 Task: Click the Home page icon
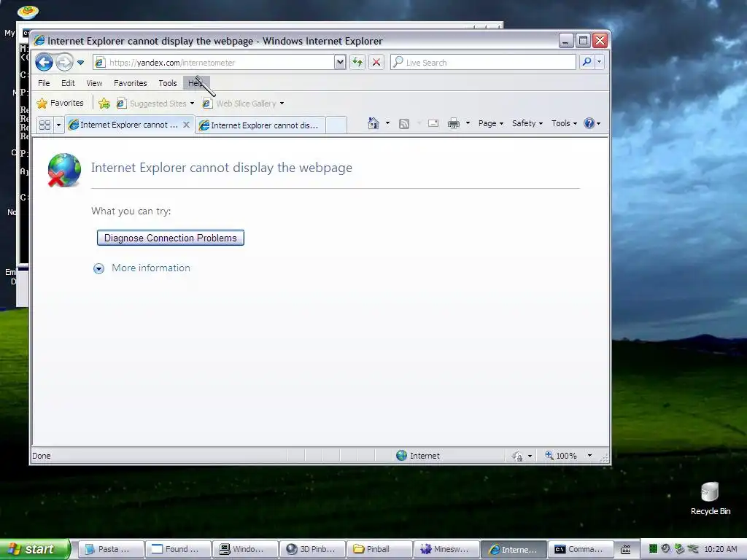click(373, 123)
